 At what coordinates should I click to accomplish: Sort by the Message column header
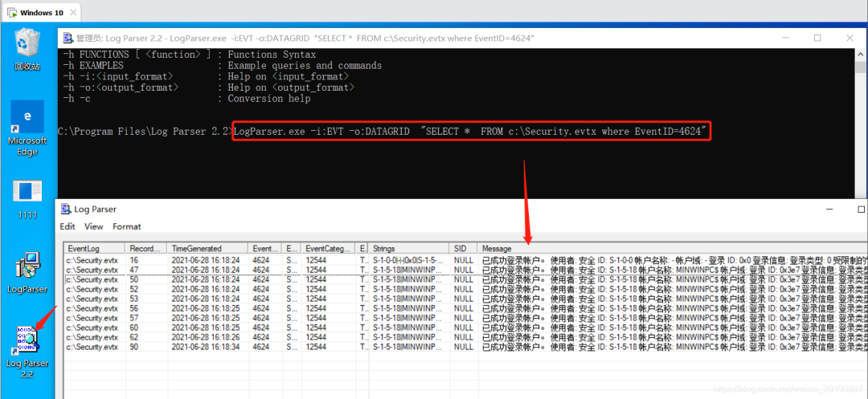click(673, 249)
